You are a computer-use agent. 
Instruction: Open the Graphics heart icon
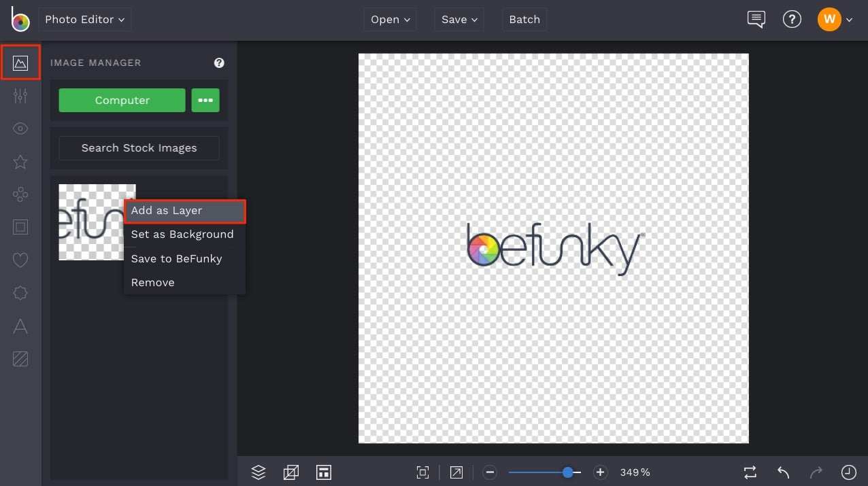(x=20, y=260)
